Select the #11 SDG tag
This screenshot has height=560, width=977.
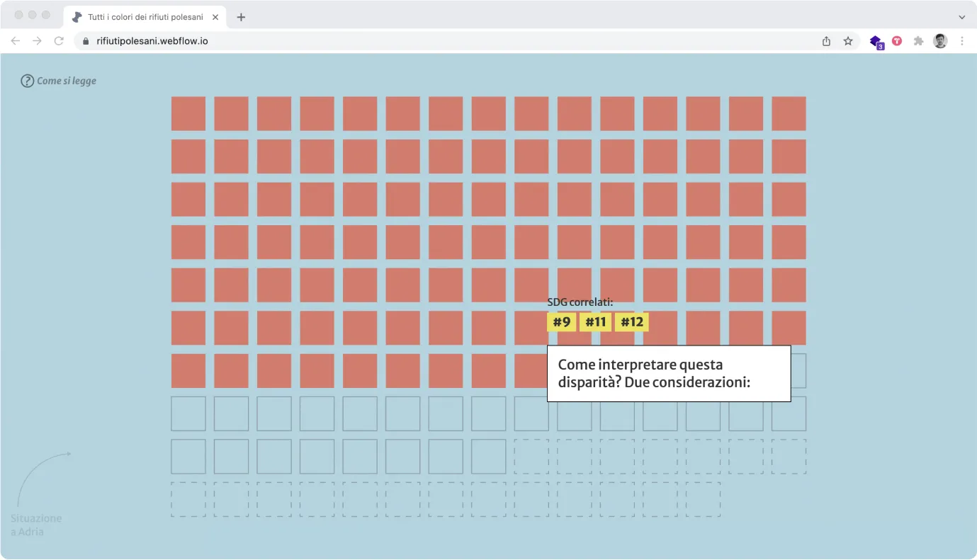(x=596, y=322)
